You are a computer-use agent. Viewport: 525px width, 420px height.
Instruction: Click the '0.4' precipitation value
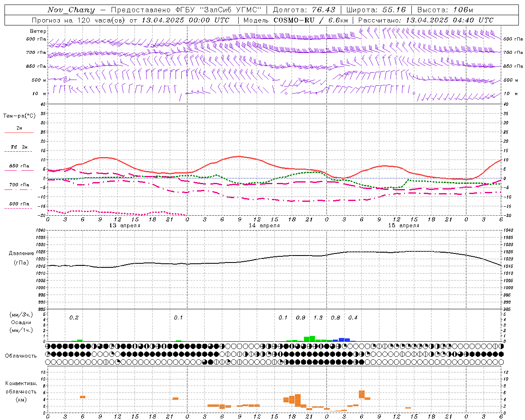click(353, 318)
